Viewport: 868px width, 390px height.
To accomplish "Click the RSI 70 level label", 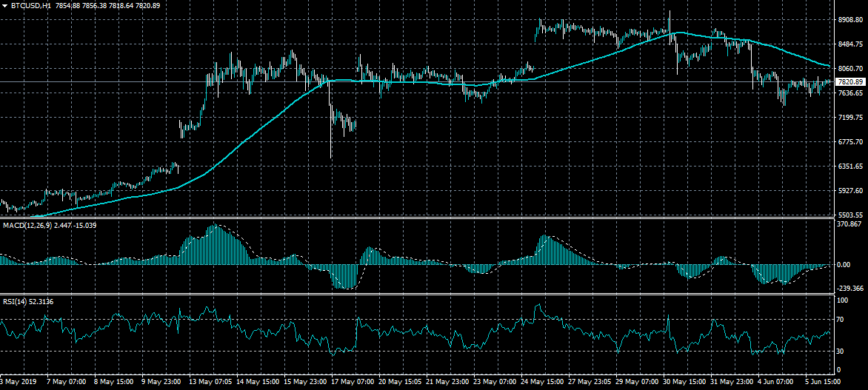I will pyautogui.click(x=840, y=320).
